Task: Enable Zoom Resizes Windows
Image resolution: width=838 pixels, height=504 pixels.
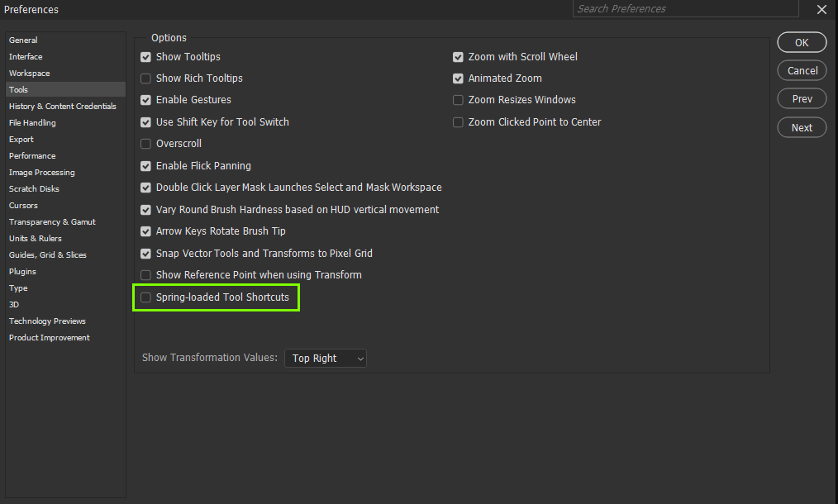Action: coord(458,99)
